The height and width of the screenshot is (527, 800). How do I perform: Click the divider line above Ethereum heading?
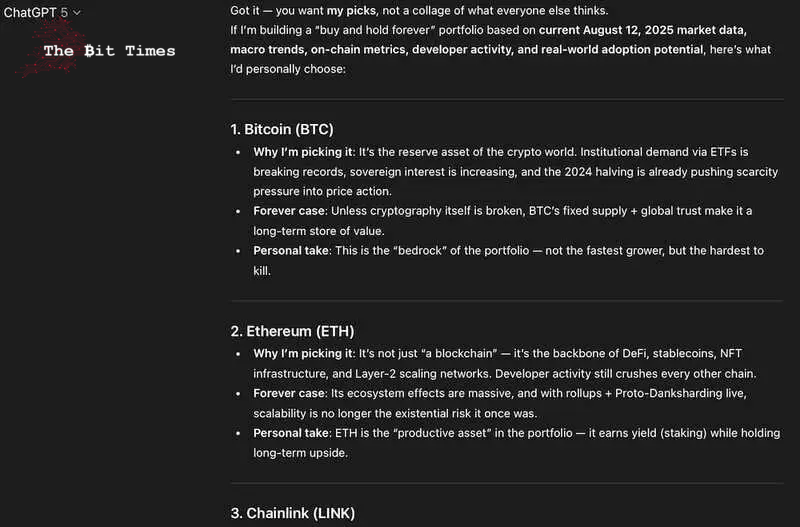coord(507,301)
